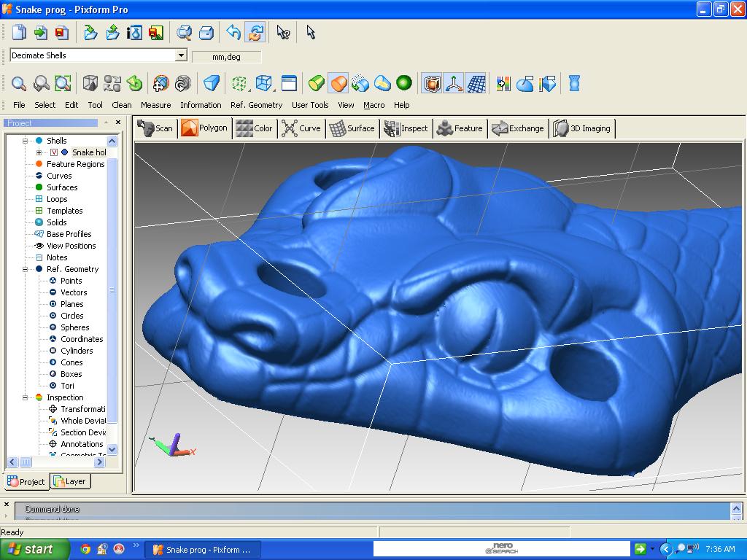Click the green cylinder shading icon
The height and width of the screenshot is (560, 747).
point(317,83)
